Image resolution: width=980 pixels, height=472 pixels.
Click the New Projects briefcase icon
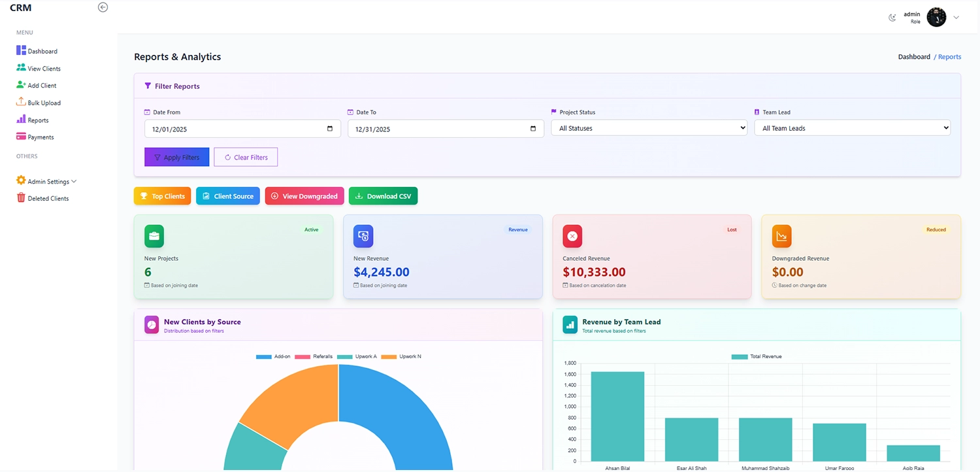(154, 236)
